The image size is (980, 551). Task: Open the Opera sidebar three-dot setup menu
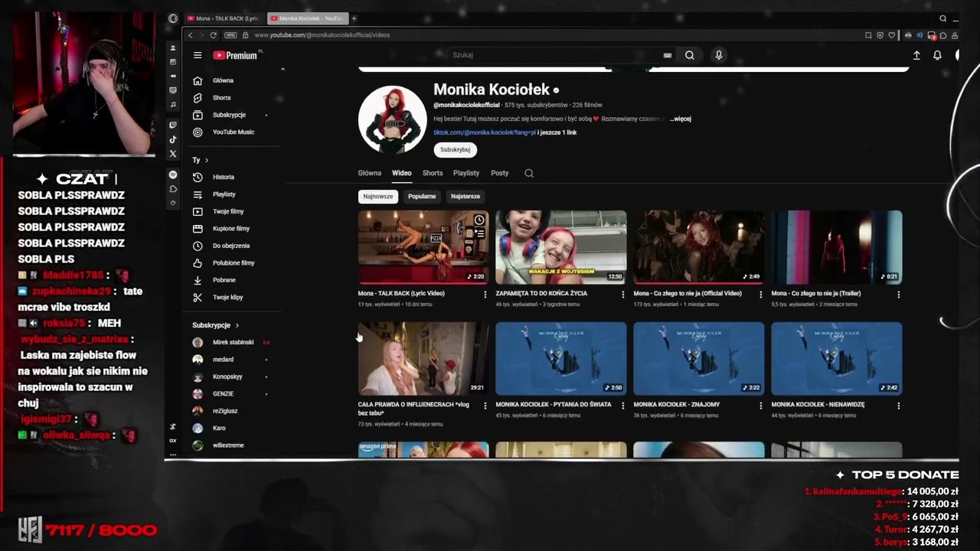[173, 455]
